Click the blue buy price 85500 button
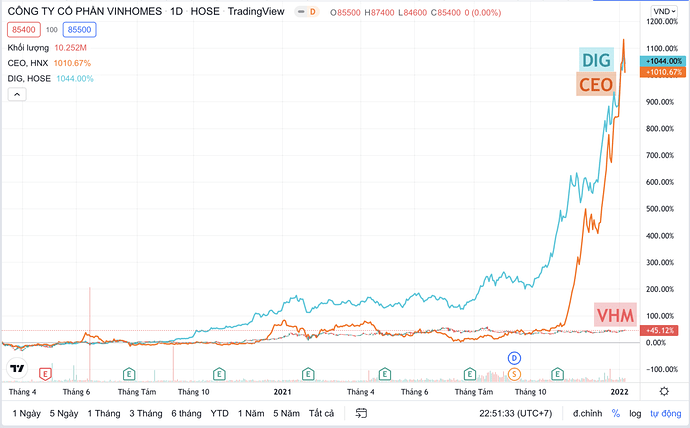 80,30
